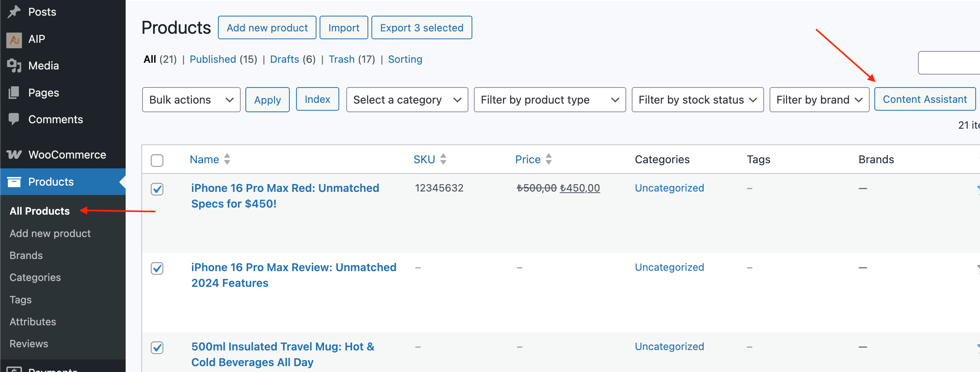Open the Content Assistant button

point(925,99)
